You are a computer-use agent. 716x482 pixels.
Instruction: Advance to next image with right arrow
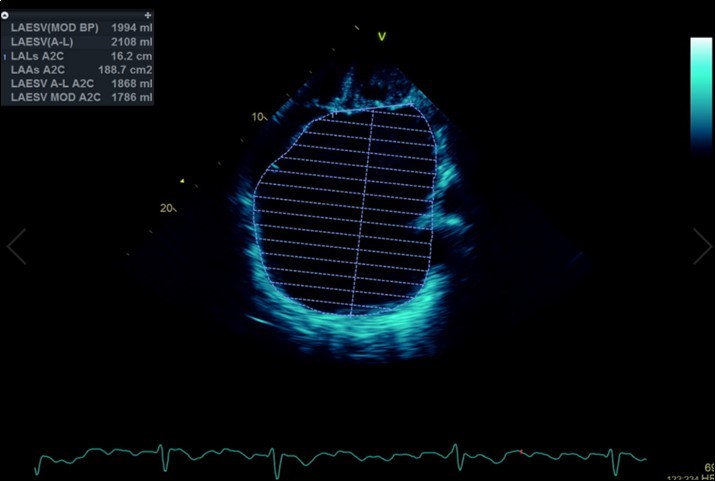(x=702, y=246)
